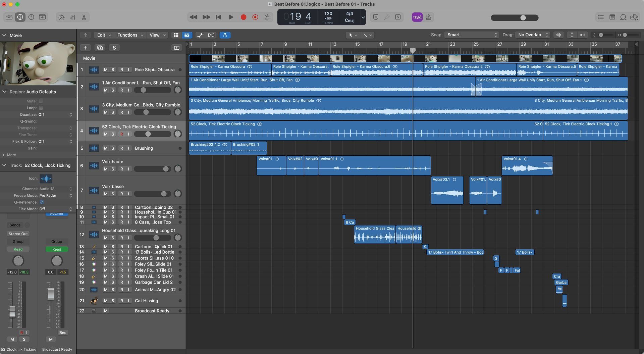This screenshot has height=354, width=644.
Task: Click the Stereo Out output button
Action: point(18,234)
